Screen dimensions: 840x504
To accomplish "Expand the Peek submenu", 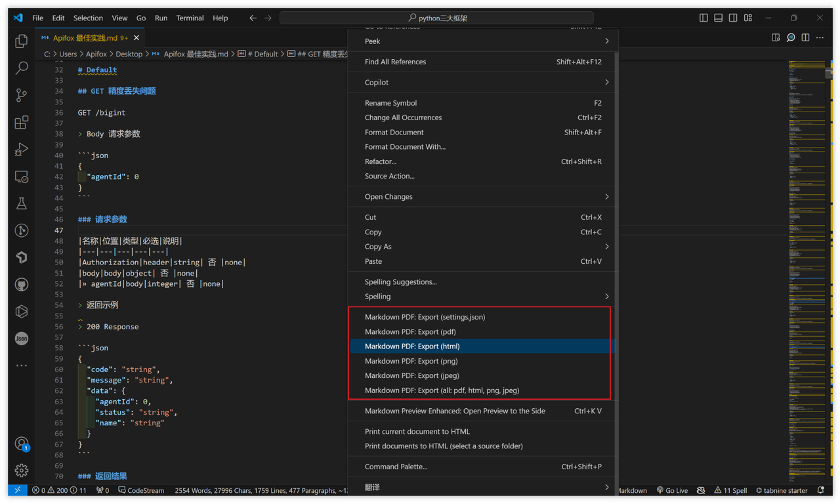I will 481,41.
